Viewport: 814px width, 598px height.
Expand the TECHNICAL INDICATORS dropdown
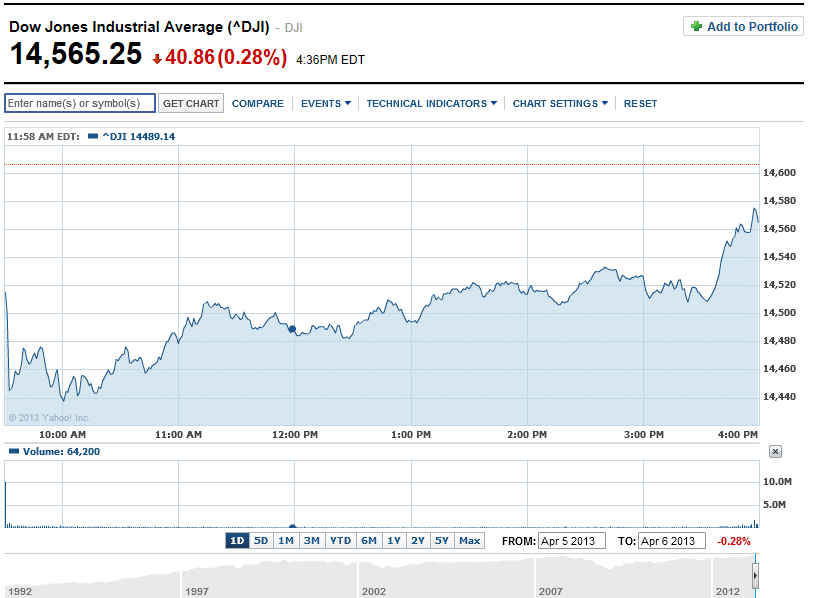point(431,103)
